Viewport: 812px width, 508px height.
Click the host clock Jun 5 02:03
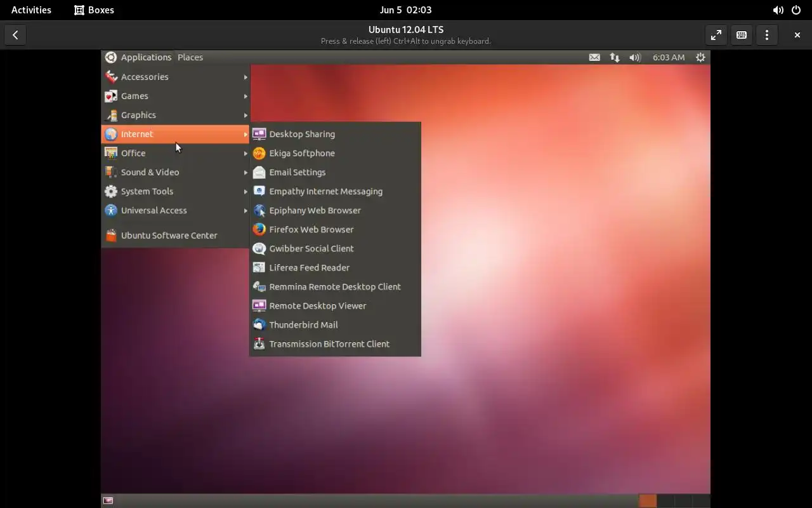click(x=405, y=10)
